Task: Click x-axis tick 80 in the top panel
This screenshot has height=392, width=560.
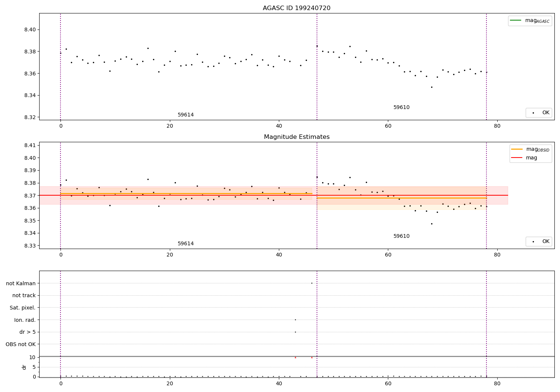Action: click(x=497, y=126)
